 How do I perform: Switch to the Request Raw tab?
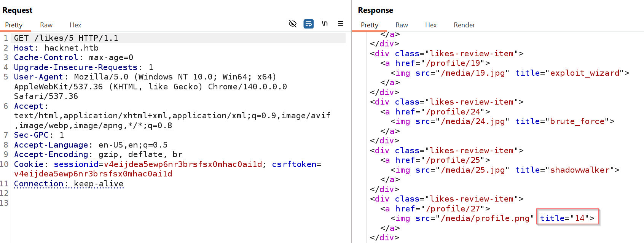point(46,25)
